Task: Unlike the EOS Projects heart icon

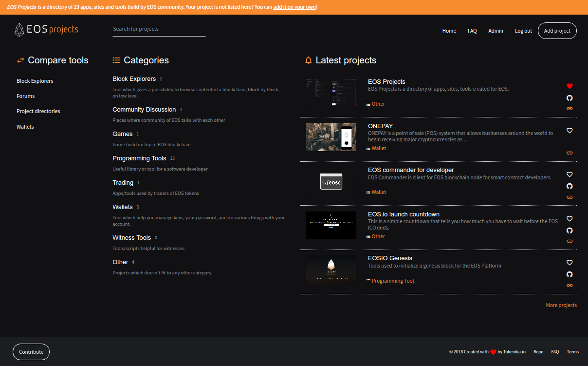Action: coord(570,86)
